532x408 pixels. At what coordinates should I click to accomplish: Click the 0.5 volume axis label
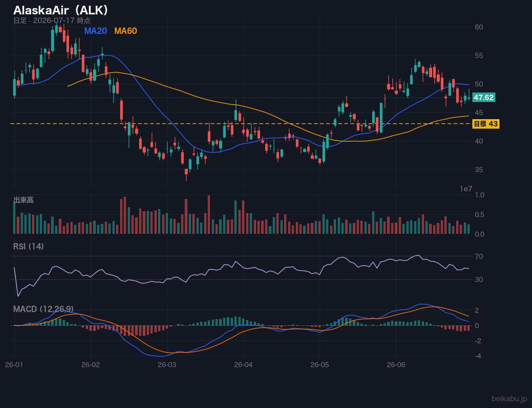tap(480, 215)
